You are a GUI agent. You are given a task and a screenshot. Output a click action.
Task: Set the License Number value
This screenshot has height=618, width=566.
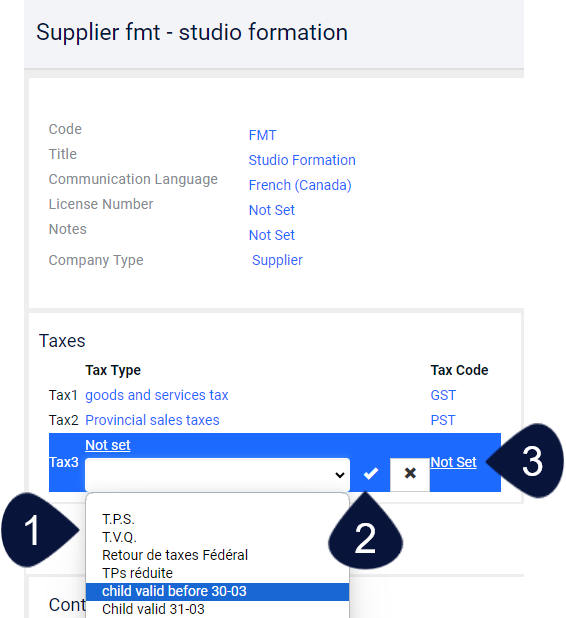(x=272, y=210)
